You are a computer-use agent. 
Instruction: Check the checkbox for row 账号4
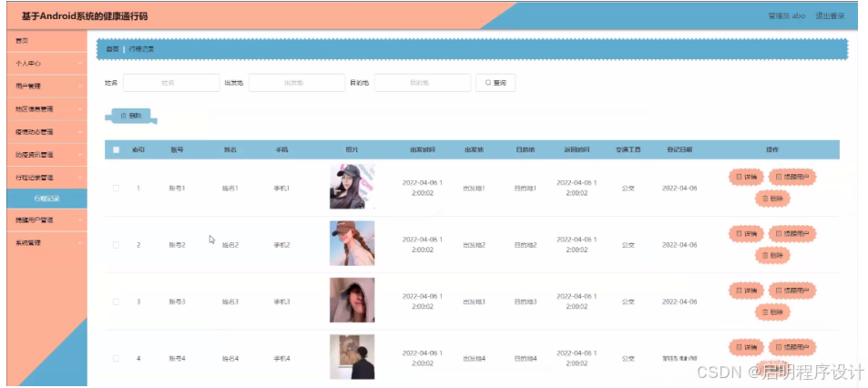[117, 359]
